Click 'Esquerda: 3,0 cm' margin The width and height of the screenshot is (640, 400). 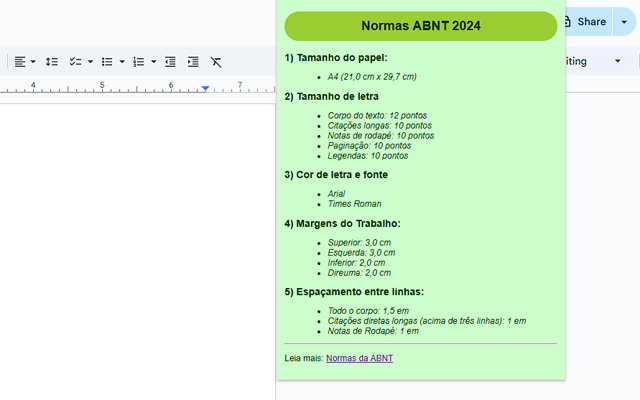tap(361, 253)
